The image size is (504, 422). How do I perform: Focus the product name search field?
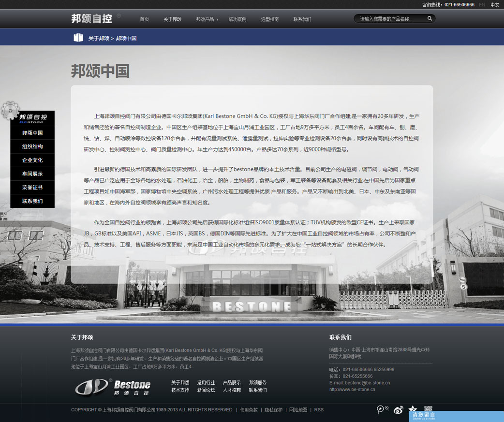pos(390,19)
